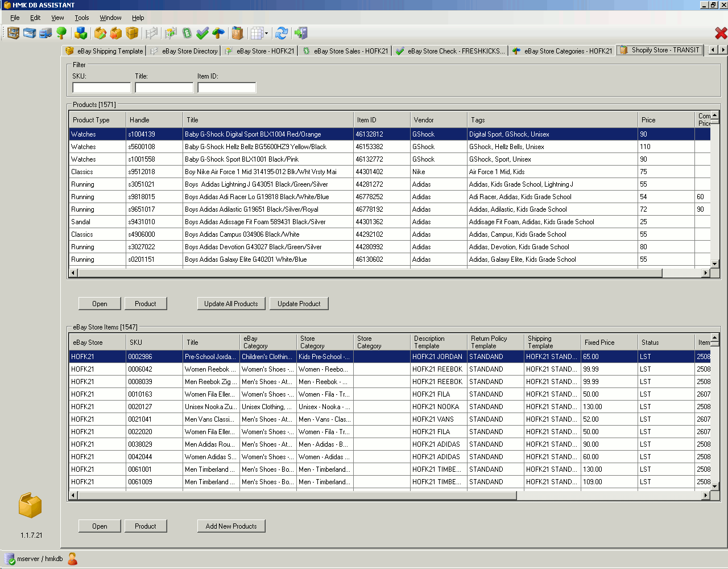
Task: Select the Shopify Store - TRANSIT tab
Action: [x=660, y=50]
